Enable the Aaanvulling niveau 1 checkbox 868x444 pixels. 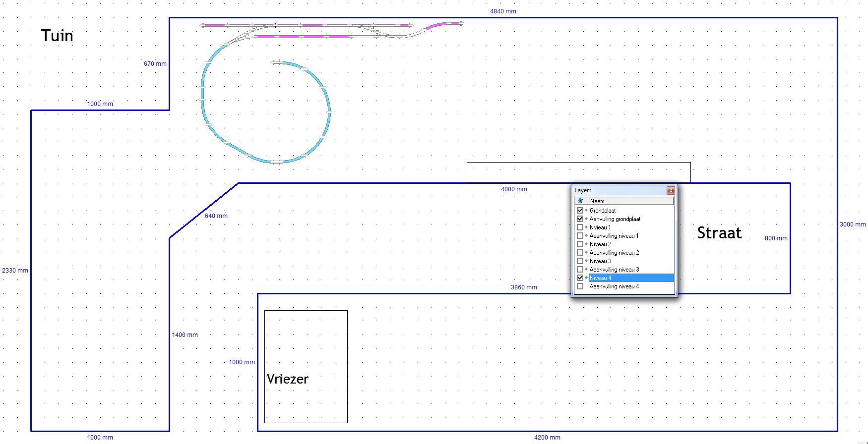580,236
